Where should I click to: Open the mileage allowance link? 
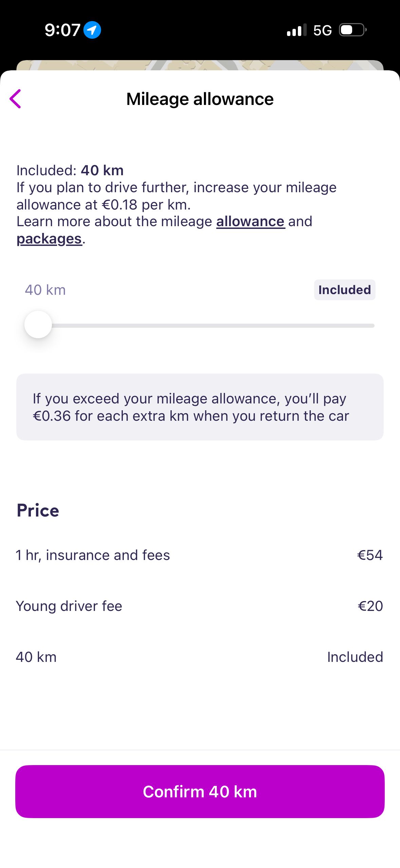tap(250, 221)
